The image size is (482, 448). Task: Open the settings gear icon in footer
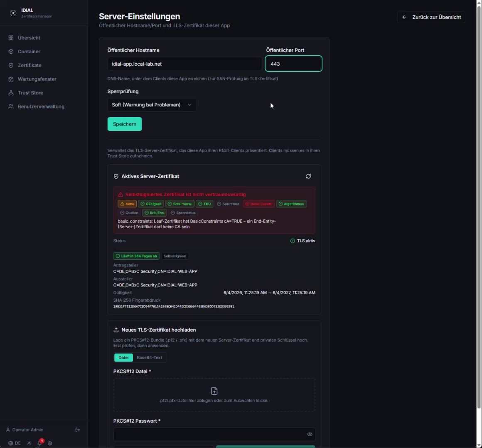click(x=50, y=443)
